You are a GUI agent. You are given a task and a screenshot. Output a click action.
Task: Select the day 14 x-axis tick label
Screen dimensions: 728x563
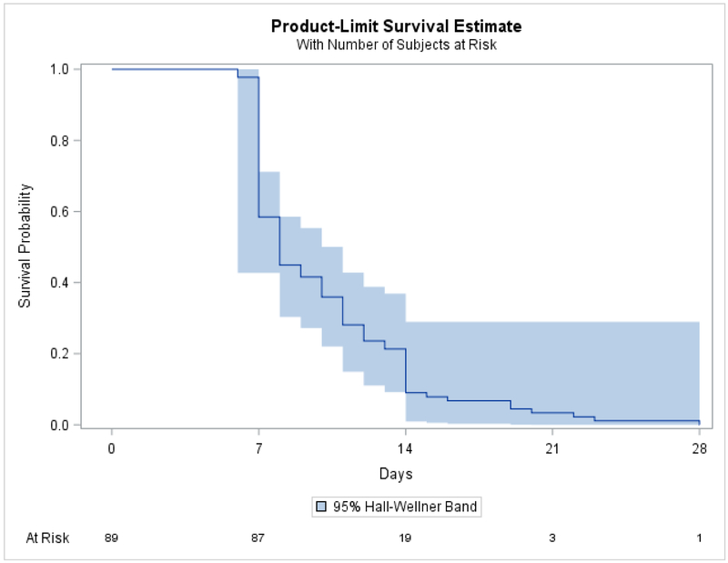click(405, 448)
